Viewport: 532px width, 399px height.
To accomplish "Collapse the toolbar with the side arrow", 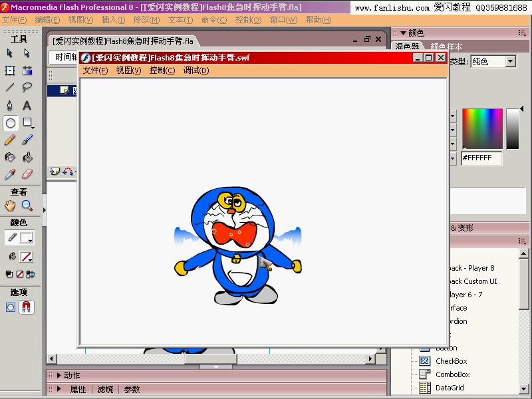I will 44,210.
